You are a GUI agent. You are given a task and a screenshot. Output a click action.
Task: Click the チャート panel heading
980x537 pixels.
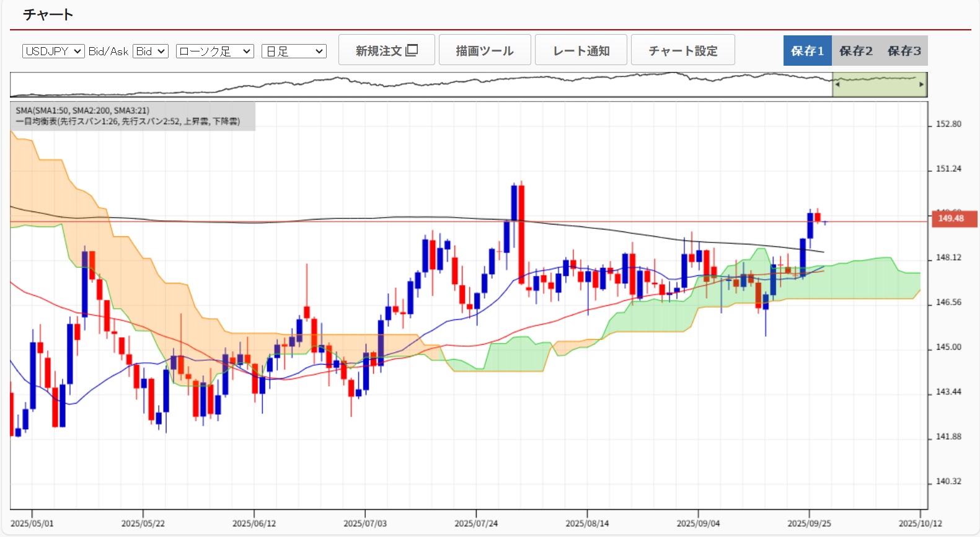48,14
